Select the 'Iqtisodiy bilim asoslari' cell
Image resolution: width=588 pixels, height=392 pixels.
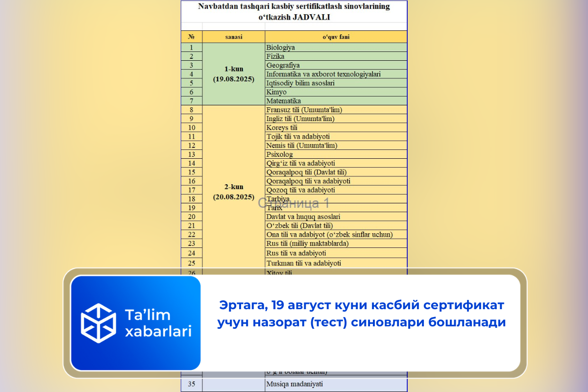336,83
